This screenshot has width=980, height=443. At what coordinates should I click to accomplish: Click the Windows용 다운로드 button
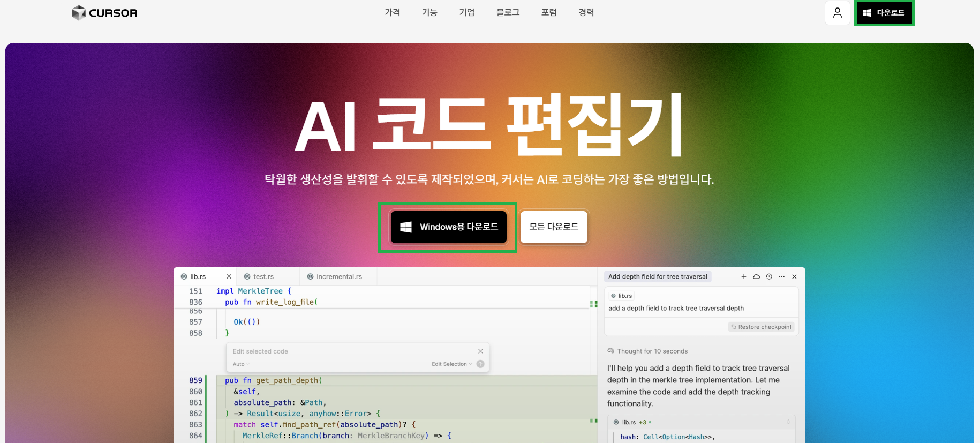point(449,227)
